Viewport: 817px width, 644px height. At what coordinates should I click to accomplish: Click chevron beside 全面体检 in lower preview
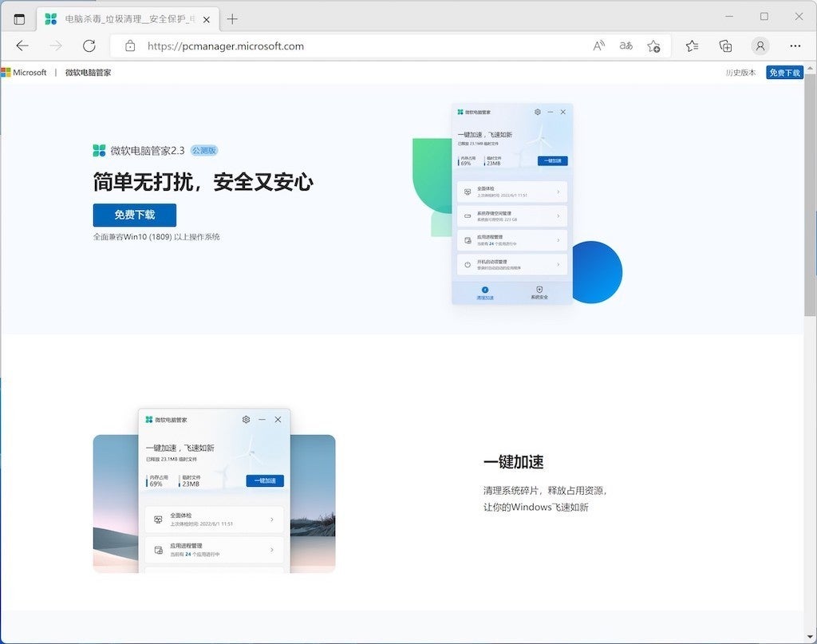point(272,520)
